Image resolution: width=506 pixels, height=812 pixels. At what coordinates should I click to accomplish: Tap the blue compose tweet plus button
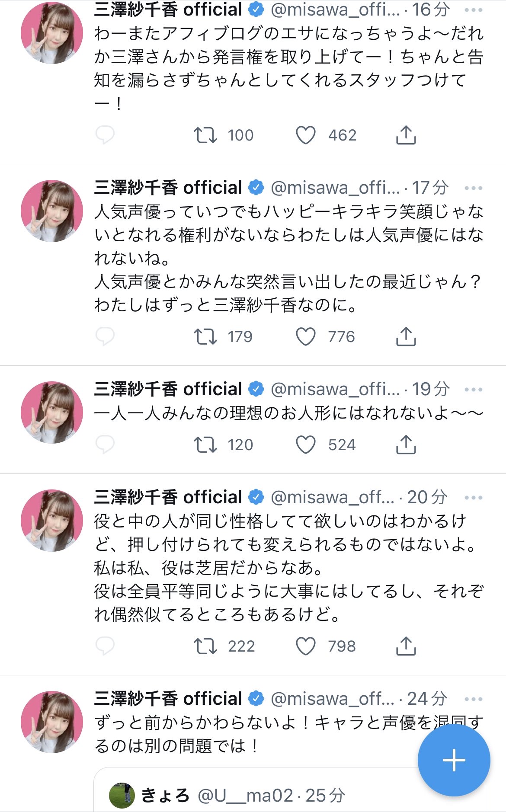454,760
